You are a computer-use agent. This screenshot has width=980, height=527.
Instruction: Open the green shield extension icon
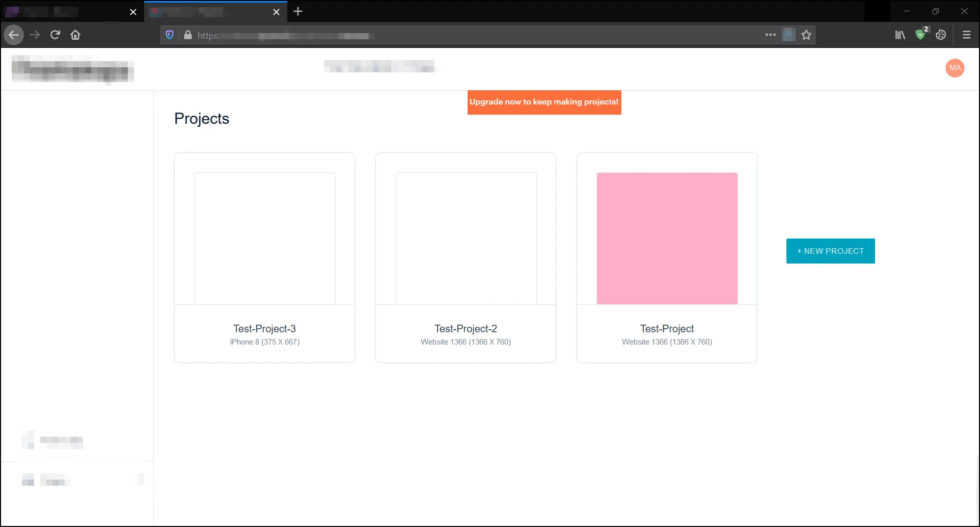click(x=920, y=35)
